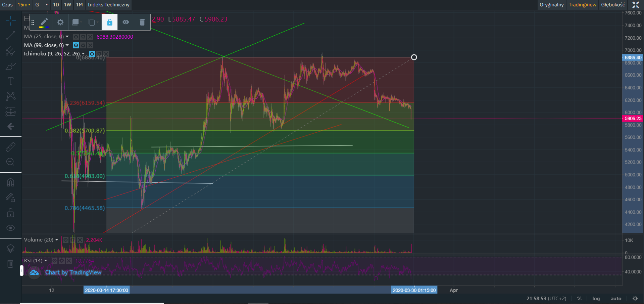Switch to TradingView chart tab

click(x=582, y=5)
